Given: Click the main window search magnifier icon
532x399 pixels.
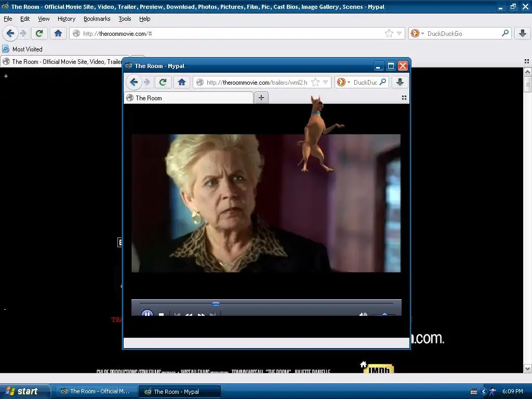Looking at the screenshot, I should [505, 33].
